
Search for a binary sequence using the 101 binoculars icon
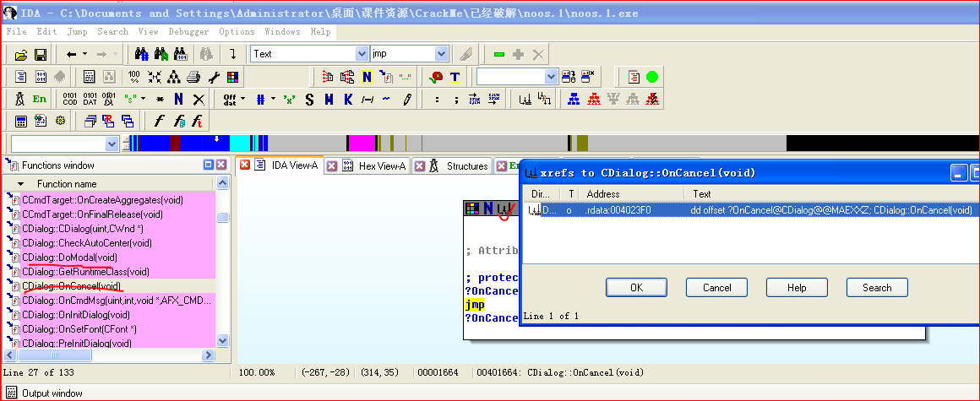tap(181, 54)
